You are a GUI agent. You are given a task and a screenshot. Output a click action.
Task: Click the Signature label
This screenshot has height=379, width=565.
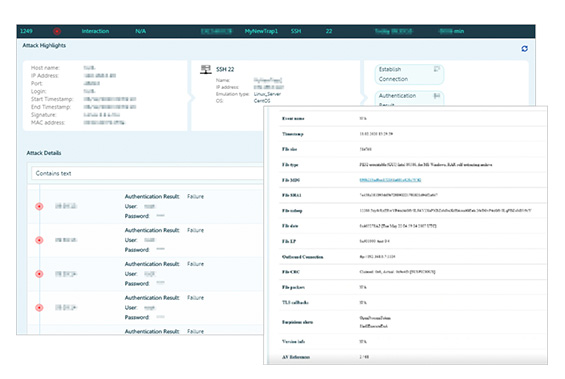point(44,115)
